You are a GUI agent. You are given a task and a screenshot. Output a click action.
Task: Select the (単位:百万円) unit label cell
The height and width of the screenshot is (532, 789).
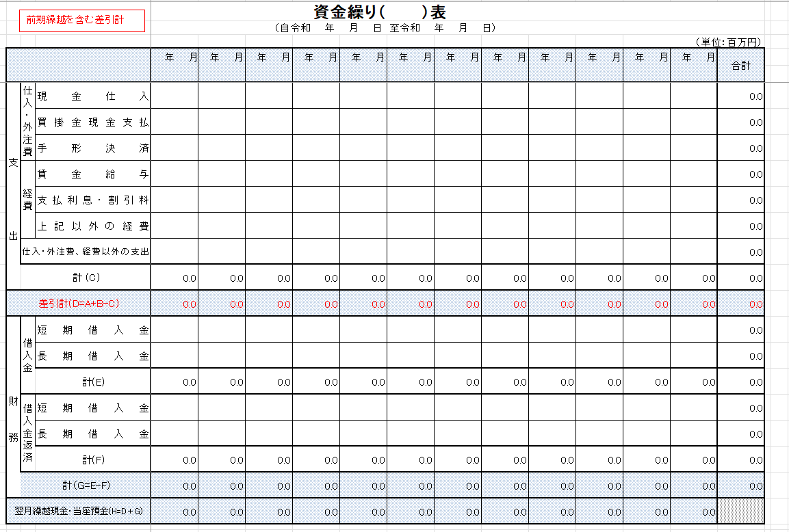[727, 42]
